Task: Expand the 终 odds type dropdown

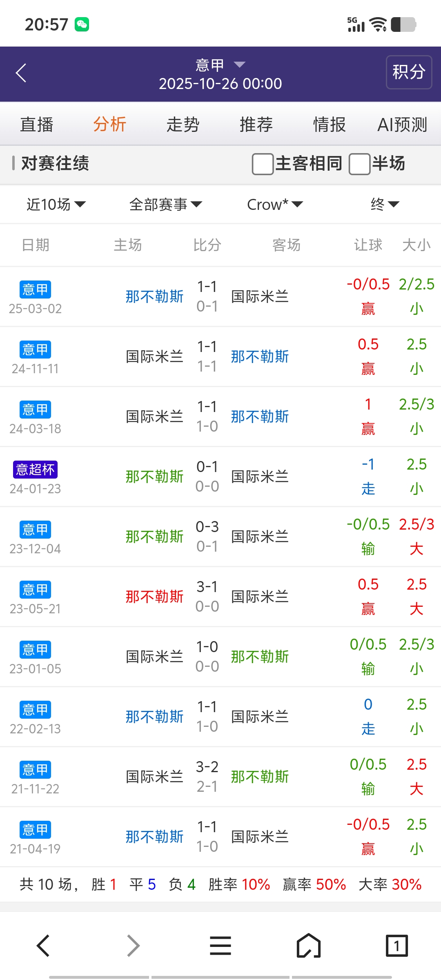Action: tap(384, 204)
